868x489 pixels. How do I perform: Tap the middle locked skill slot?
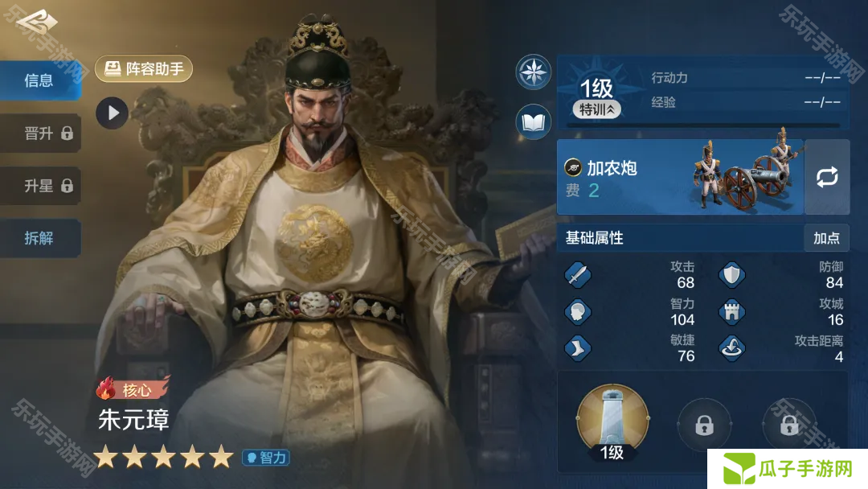click(x=704, y=425)
